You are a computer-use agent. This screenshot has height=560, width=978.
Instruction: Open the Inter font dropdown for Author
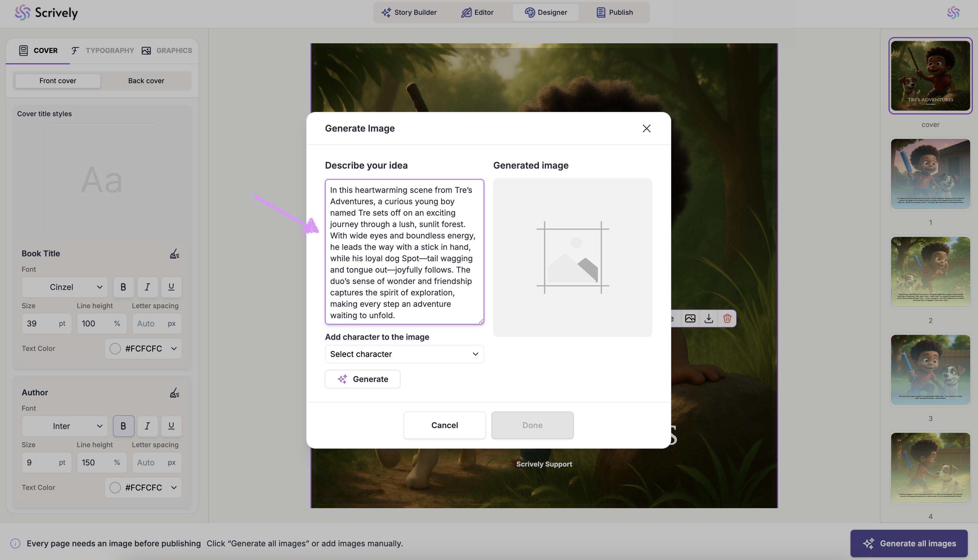click(x=65, y=426)
